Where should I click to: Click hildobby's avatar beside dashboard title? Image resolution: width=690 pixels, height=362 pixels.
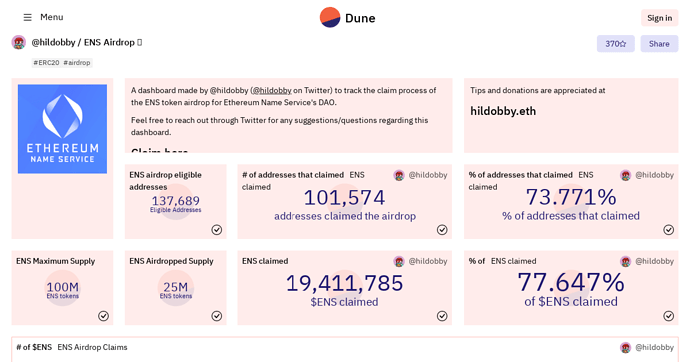[x=18, y=42]
